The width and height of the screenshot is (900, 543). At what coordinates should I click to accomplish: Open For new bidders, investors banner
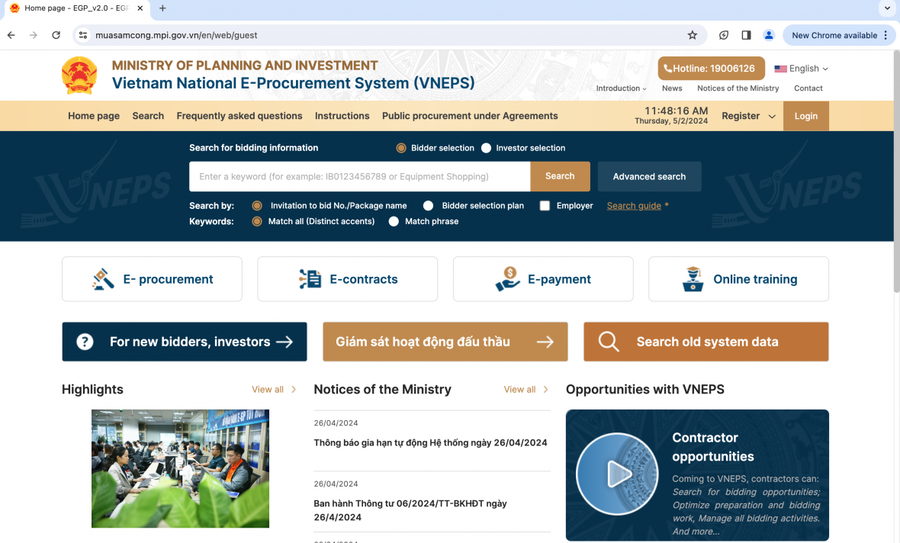click(x=184, y=342)
